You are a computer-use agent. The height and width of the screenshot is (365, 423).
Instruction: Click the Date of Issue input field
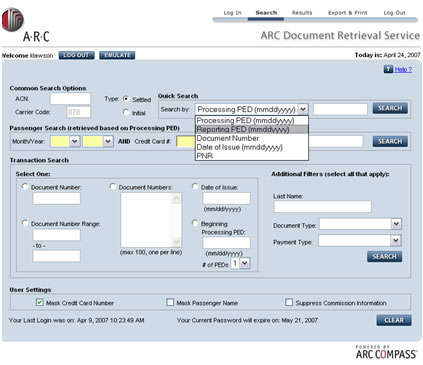227,198
